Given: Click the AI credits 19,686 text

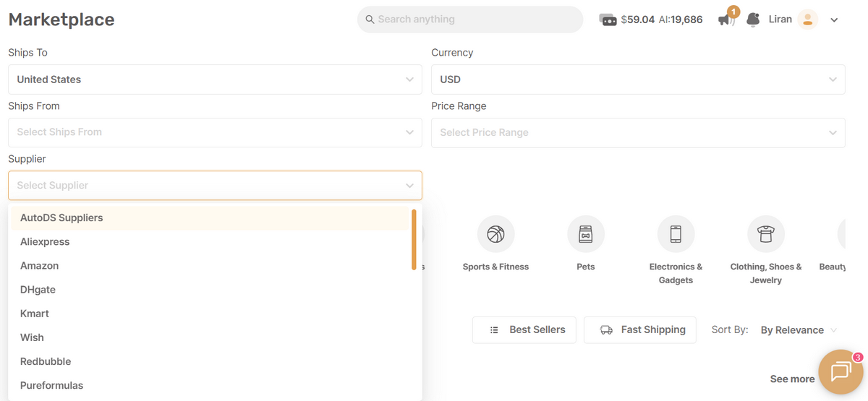Looking at the screenshot, I should [x=681, y=20].
